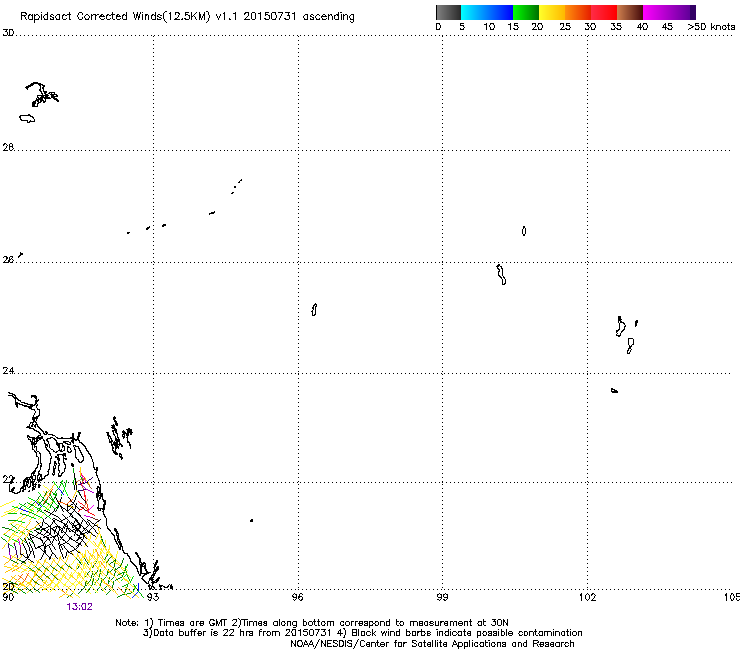
Task: Click the red 30-35 knots color segment
Action: [604, 12]
